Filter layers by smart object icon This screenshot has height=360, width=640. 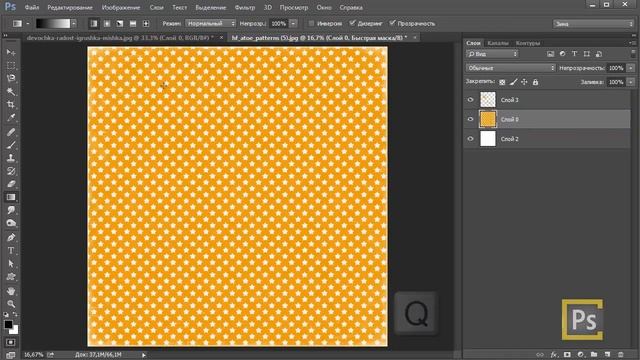[599, 54]
